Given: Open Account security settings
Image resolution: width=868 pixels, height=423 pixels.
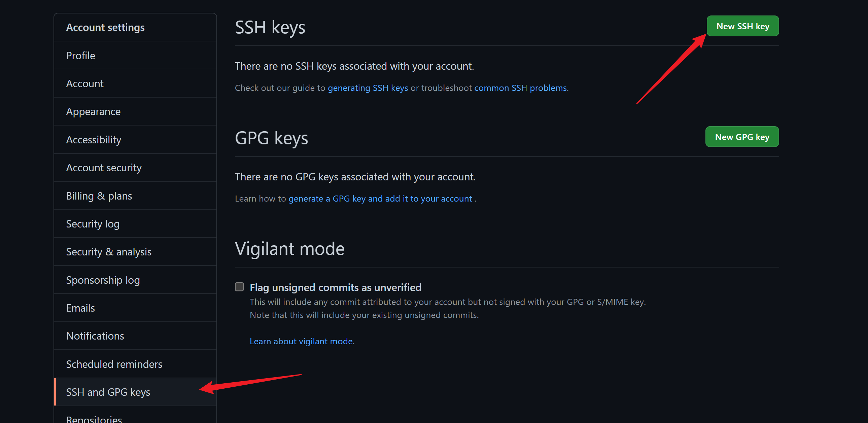Looking at the screenshot, I should [x=103, y=168].
